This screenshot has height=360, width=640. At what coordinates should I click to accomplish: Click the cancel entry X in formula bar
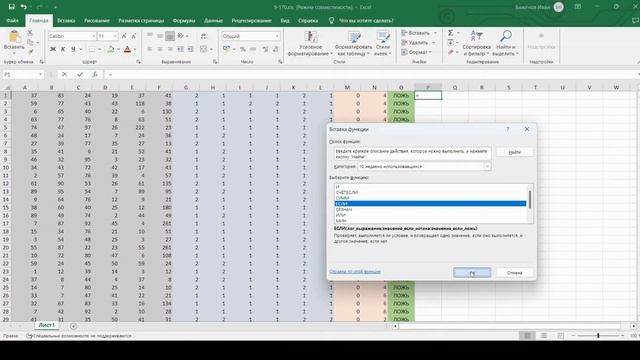click(x=64, y=74)
